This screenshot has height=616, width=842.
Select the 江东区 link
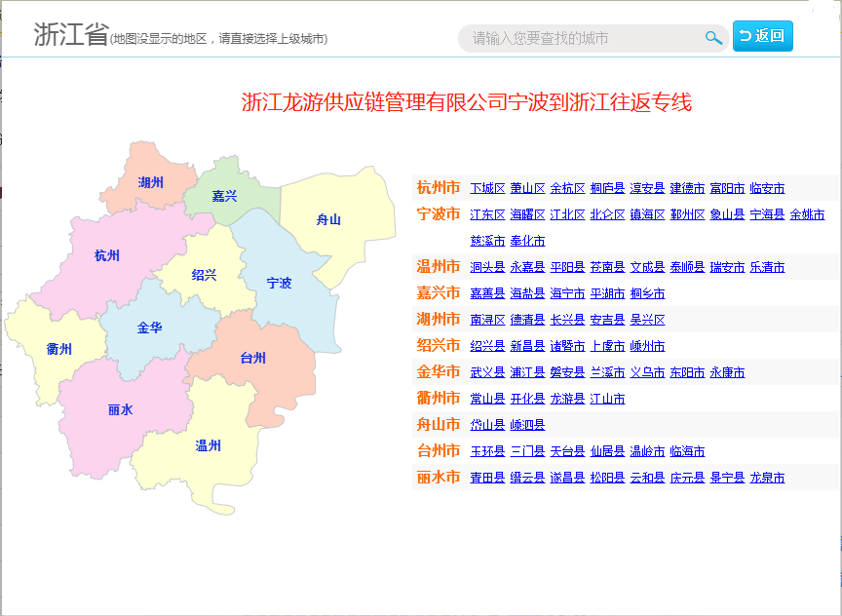pos(487,214)
